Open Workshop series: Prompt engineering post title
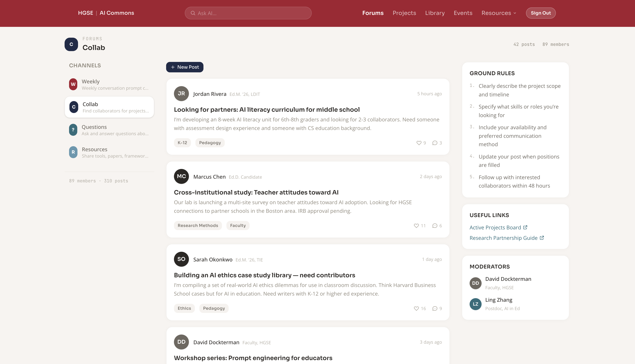 click(x=253, y=358)
